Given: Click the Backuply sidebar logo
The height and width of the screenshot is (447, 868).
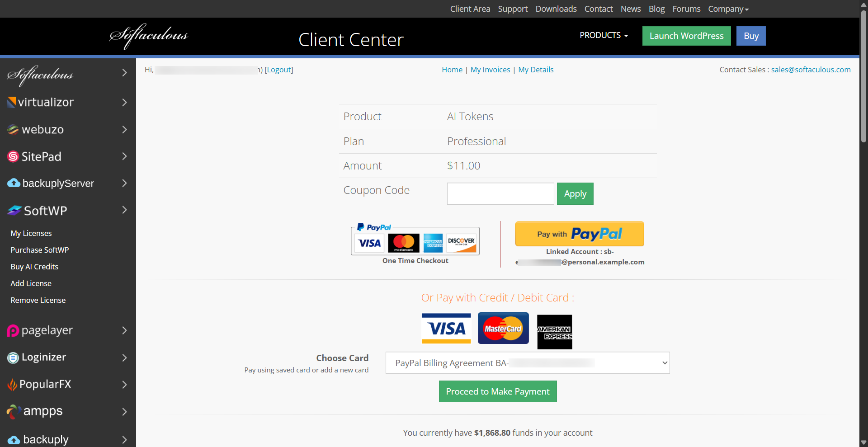Looking at the screenshot, I should pos(38,439).
